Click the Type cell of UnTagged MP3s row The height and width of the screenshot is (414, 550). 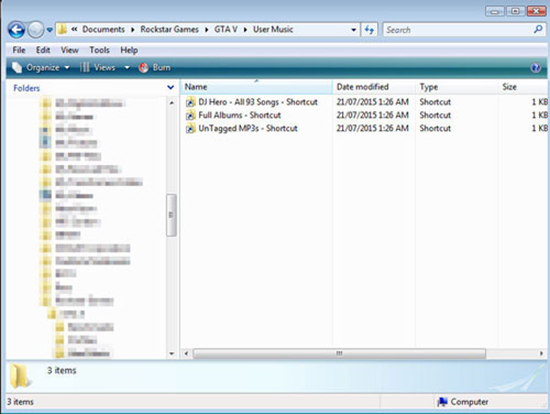pos(435,128)
